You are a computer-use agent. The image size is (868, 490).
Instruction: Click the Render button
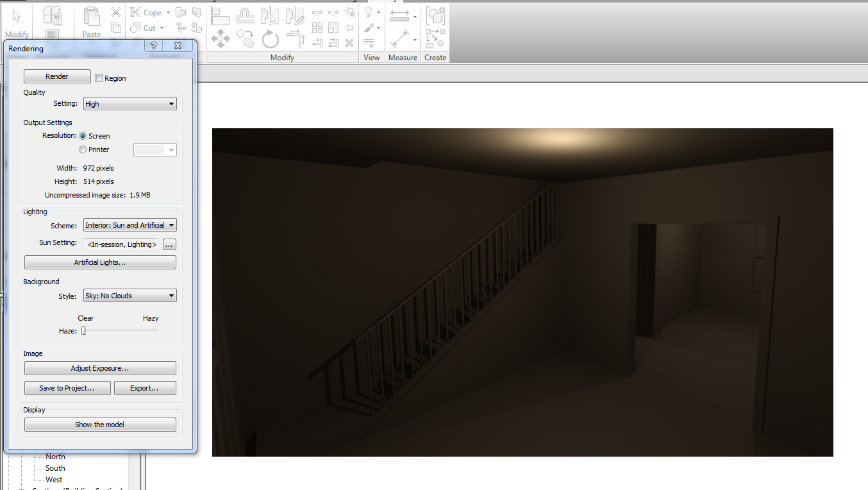point(57,76)
